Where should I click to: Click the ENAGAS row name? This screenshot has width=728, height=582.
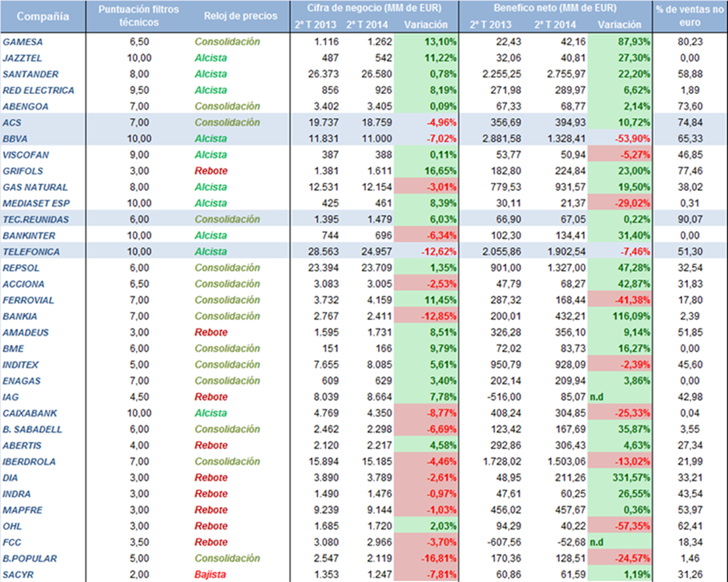pos(22,381)
